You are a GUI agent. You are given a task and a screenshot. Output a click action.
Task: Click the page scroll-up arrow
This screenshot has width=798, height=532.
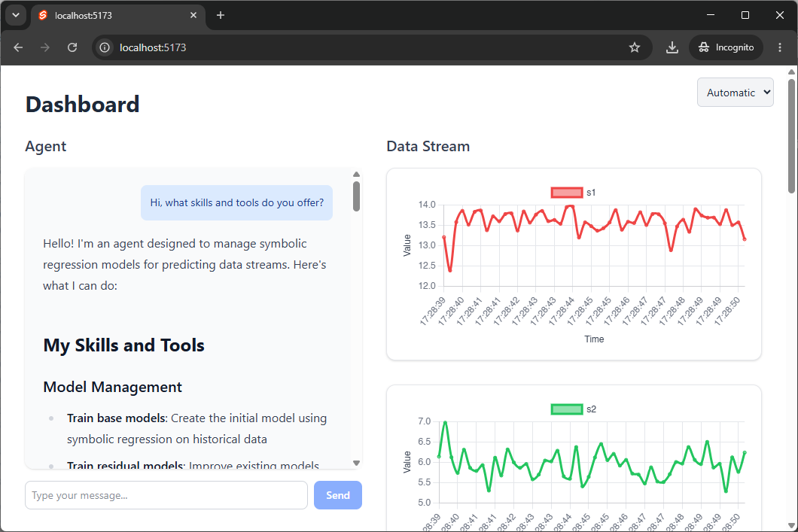tap(791, 71)
